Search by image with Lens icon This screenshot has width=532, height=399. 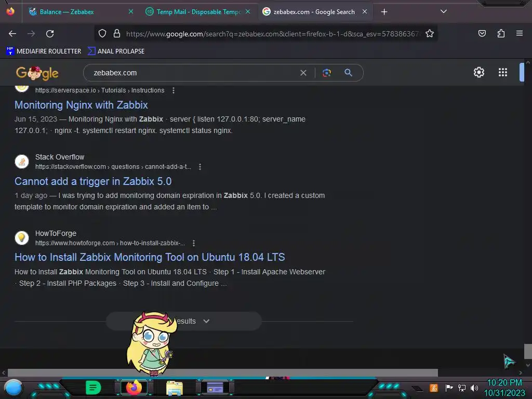[326, 73]
